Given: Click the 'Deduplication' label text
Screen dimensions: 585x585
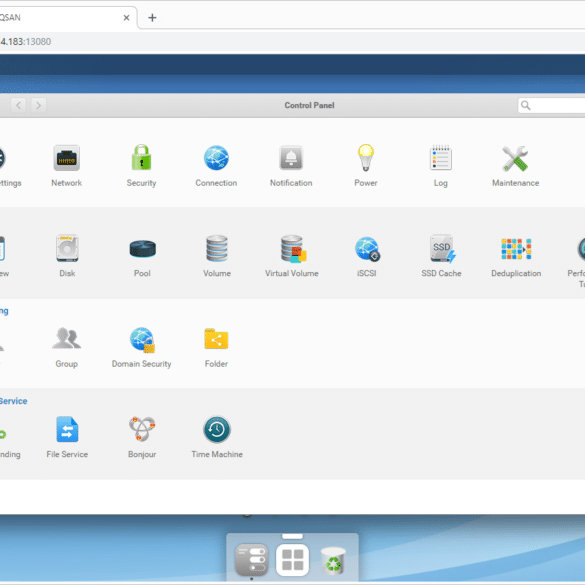Looking at the screenshot, I should [516, 273].
